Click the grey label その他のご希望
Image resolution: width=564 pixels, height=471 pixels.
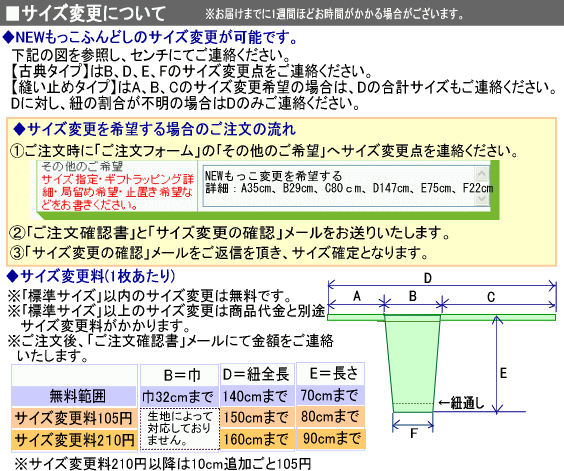point(82,166)
